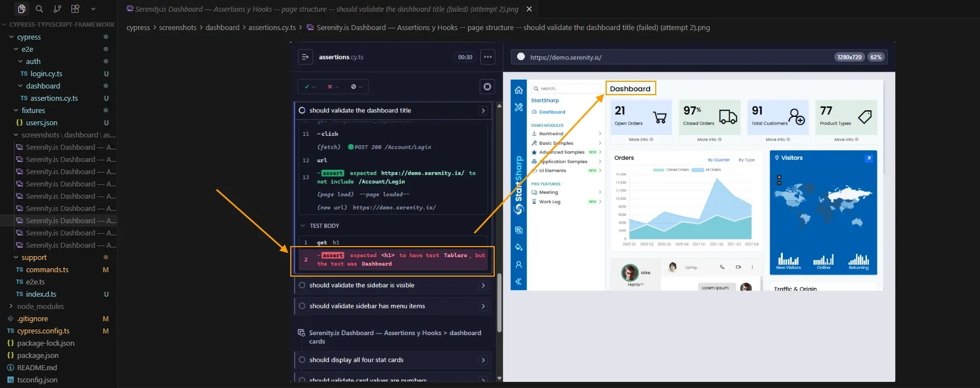The height and width of the screenshot is (388, 980).
Task: Expand UI Elements menu item
Action: 567,171
